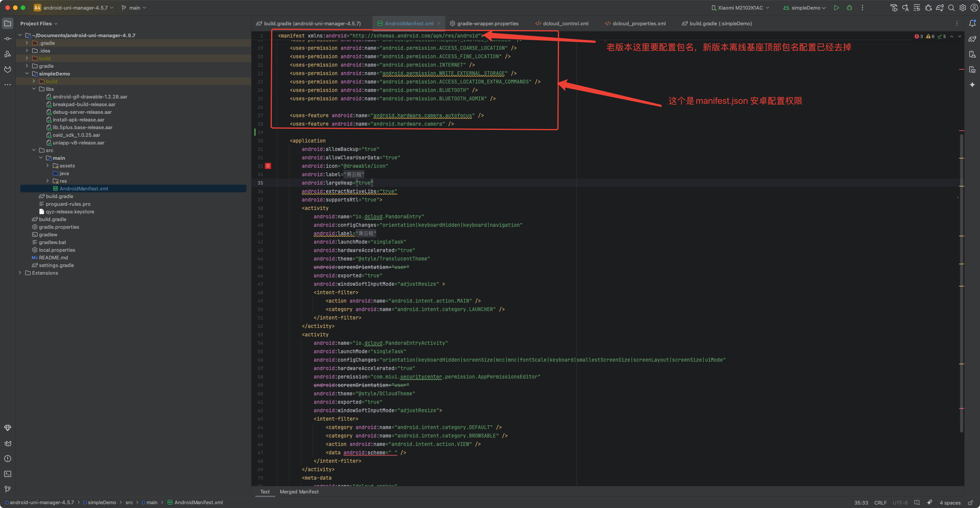Run the simpleDemo app
Image resolution: width=980 pixels, height=508 pixels.
[836, 8]
